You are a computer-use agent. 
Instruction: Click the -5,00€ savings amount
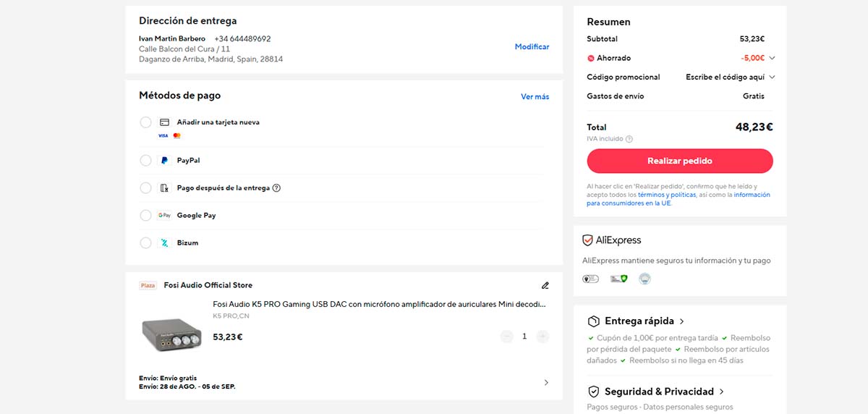753,58
